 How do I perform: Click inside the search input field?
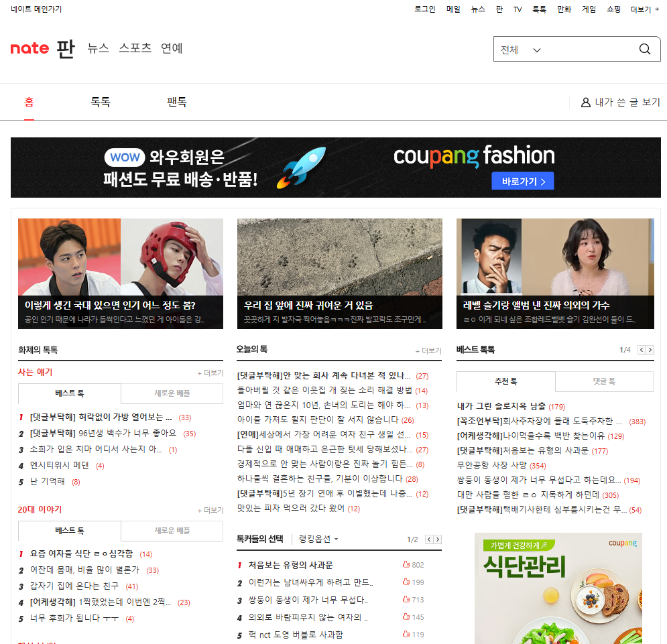pos(590,49)
